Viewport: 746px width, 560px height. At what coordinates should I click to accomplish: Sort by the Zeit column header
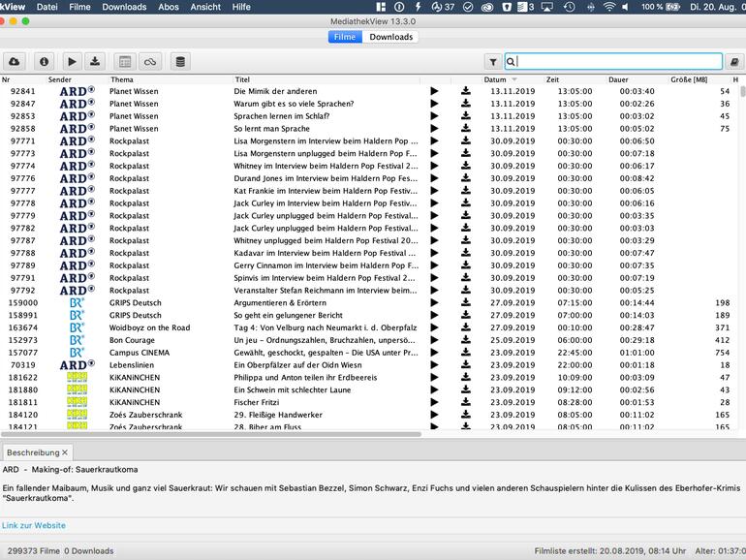pyautogui.click(x=552, y=79)
